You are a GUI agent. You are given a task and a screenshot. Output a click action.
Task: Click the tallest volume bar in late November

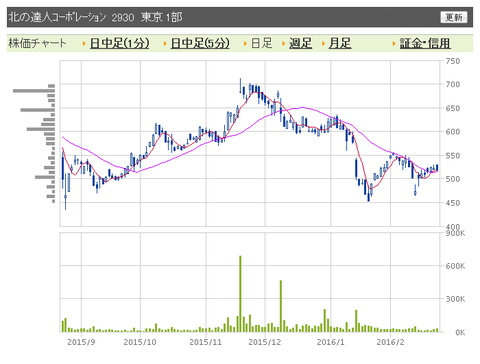(240, 294)
